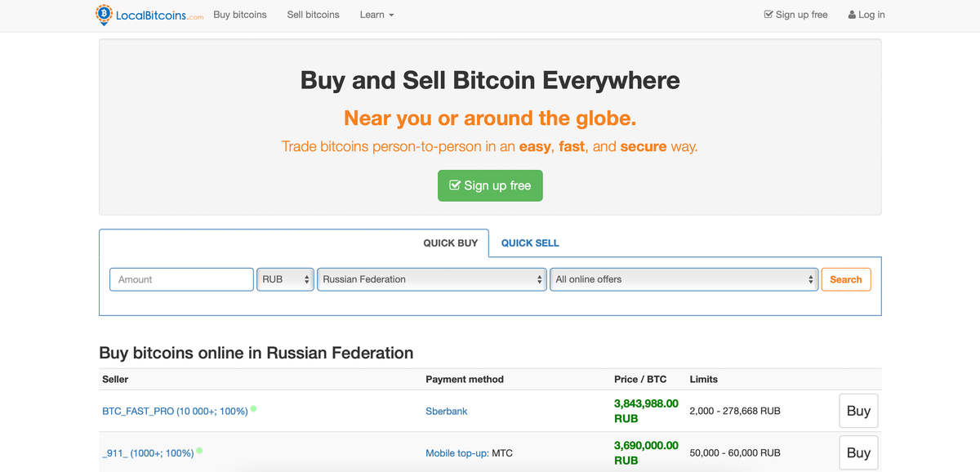This screenshot has height=472, width=980.
Task: Click the orange Search button
Action: [x=846, y=279]
